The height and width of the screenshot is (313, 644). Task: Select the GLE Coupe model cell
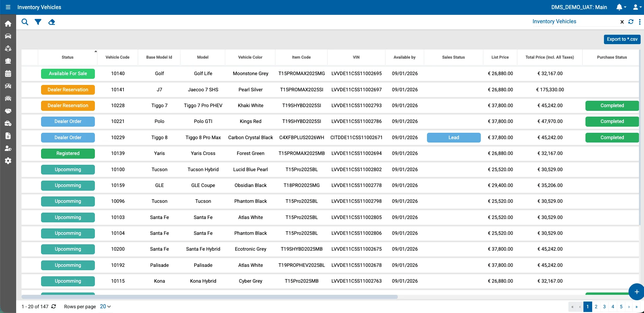(x=203, y=185)
